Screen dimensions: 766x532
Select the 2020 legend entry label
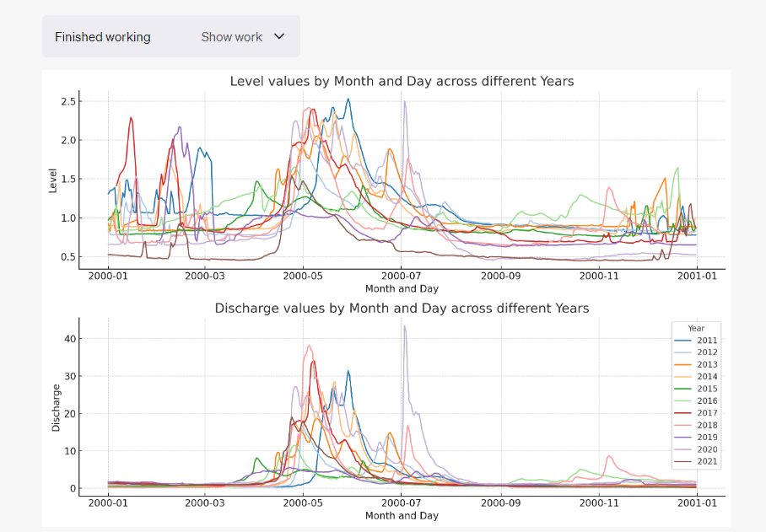[x=707, y=450]
